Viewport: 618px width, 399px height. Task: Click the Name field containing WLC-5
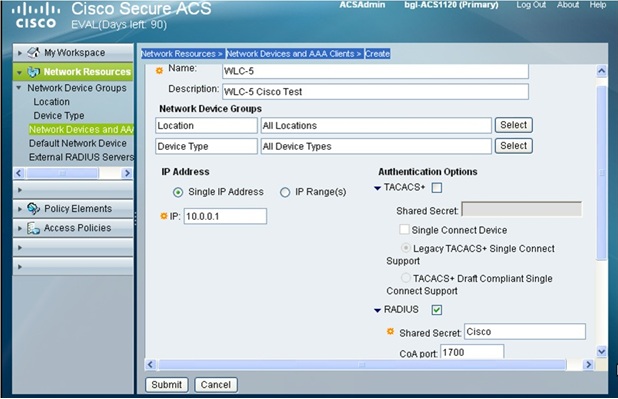pos(375,71)
